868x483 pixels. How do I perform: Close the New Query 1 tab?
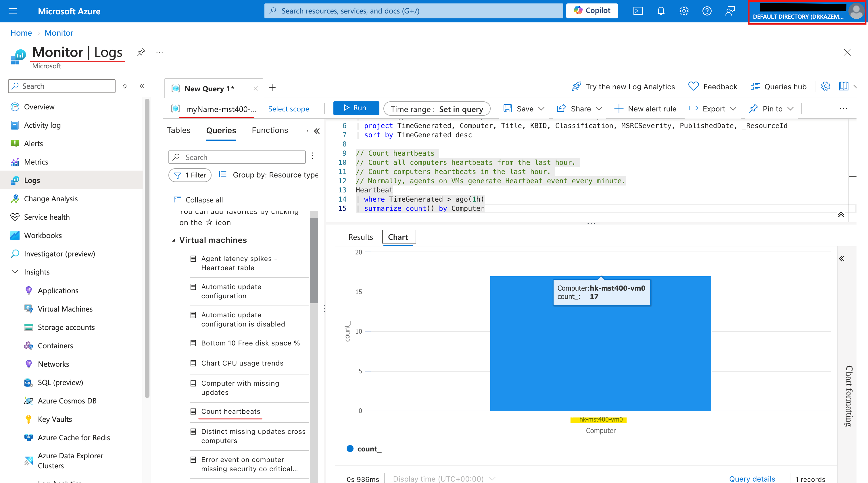[x=256, y=88]
